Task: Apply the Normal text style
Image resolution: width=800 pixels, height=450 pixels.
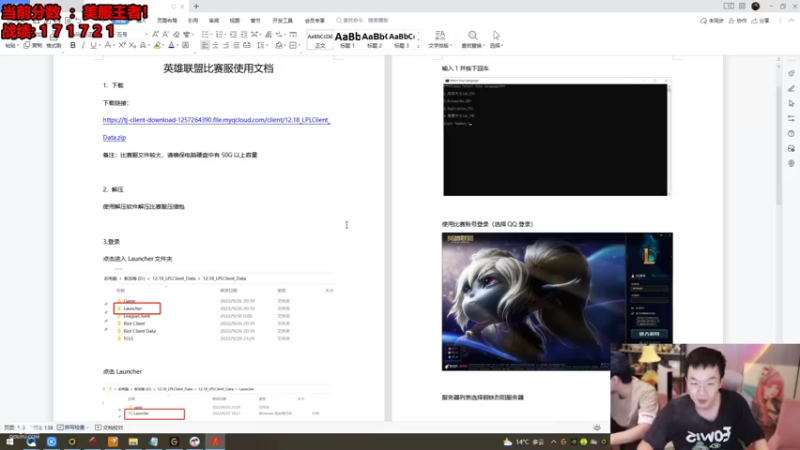Action: point(320,40)
